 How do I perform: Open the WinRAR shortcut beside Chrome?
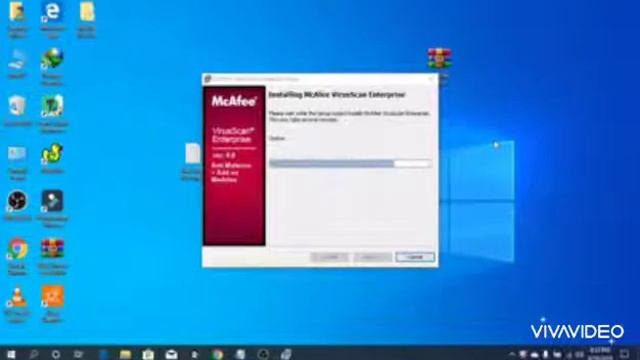pyautogui.click(x=52, y=255)
